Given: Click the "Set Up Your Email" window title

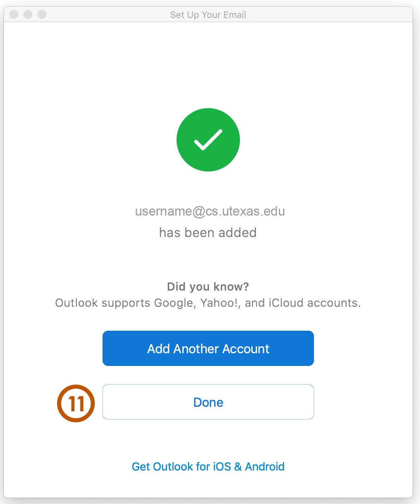Looking at the screenshot, I should 208,15.
